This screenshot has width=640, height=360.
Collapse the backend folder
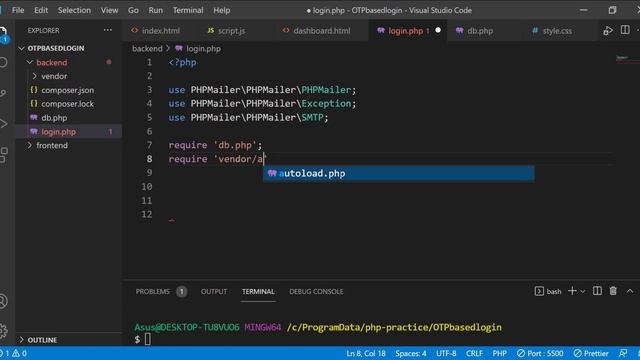(51, 62)
